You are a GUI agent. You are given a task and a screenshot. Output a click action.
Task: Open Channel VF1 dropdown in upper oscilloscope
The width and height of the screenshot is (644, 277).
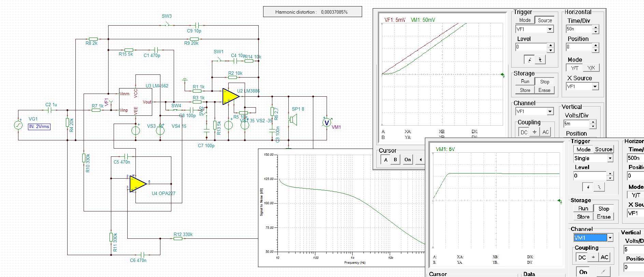coord(550,111)
